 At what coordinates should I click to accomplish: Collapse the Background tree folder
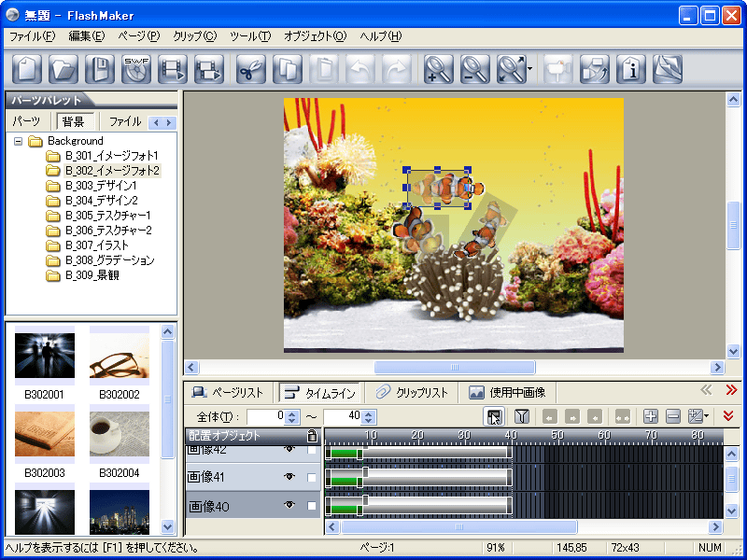click(x=18, y=141)
